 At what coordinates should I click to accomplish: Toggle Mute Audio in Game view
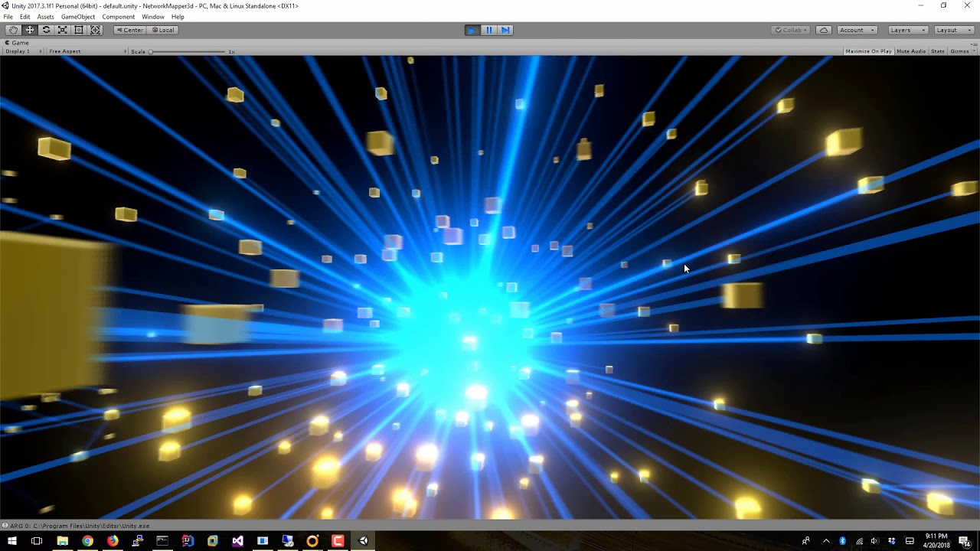pyautogui.click(x=911, y=51)
